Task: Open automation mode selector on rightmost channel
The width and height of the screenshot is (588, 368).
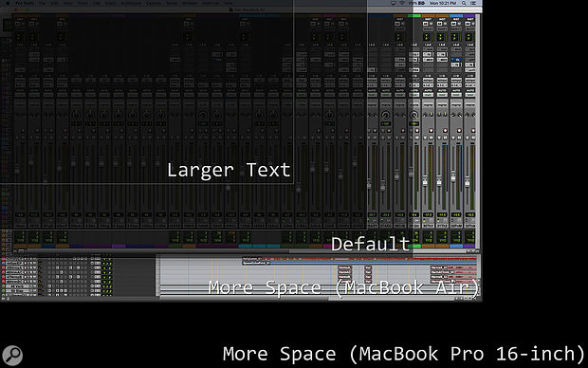Action: [x=469, y=95]
